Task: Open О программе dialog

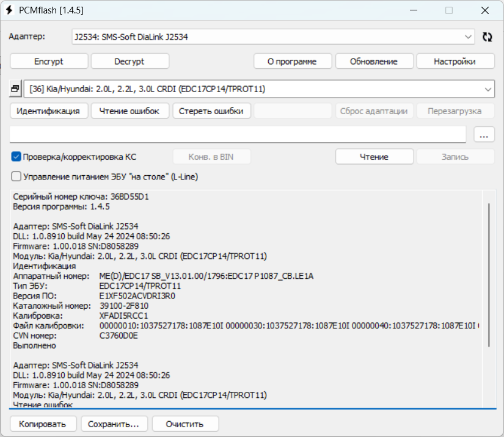Action: pyautogui.click(x=293, y=61)
